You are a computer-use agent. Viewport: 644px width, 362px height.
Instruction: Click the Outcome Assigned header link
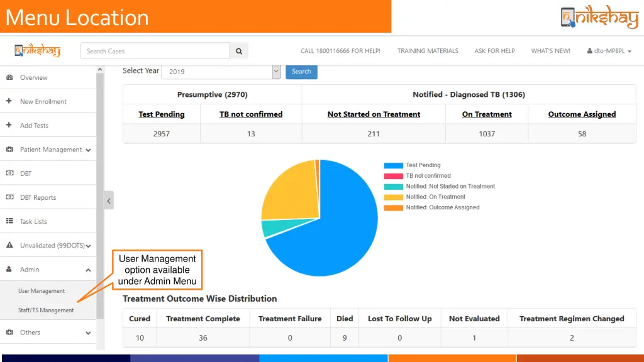[582, 114]
